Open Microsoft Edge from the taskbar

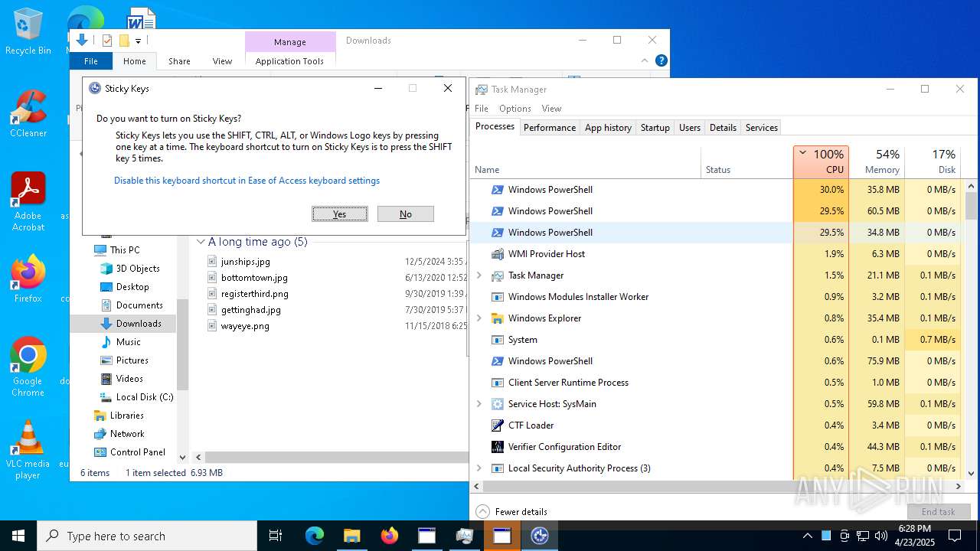click(x=315, y=536)
